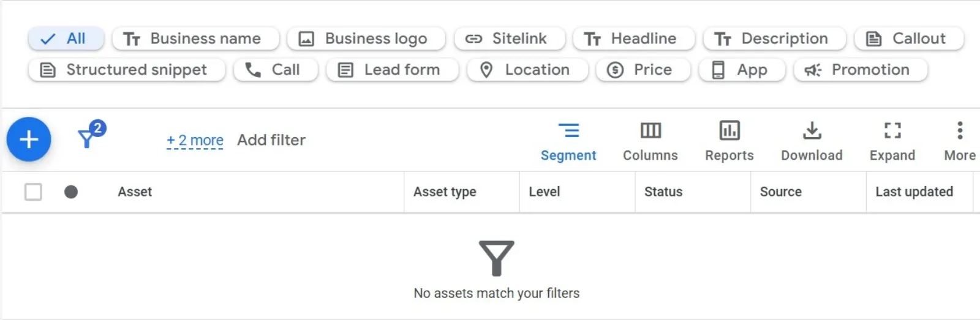The image size is (980, 320).
Task: Tick the select-all checkbox in table header
Action: [33, 192]
